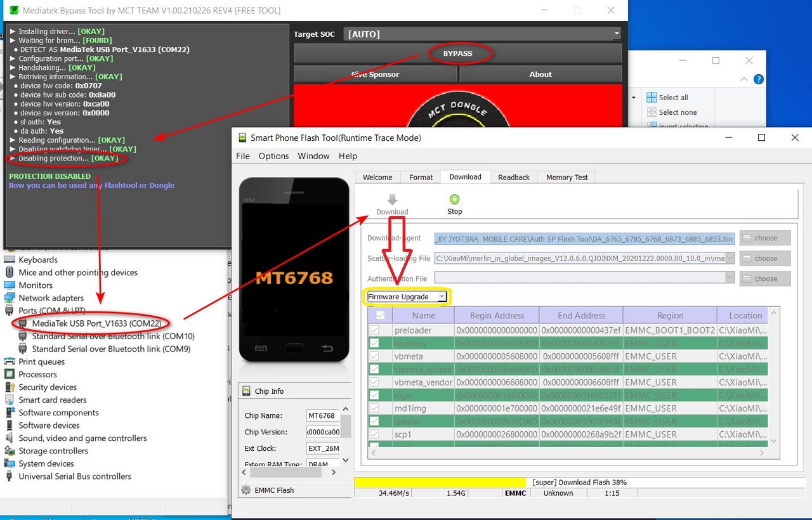Toggle the md1img partition checkbox
The image size is (812, 520).
[374, 408]
